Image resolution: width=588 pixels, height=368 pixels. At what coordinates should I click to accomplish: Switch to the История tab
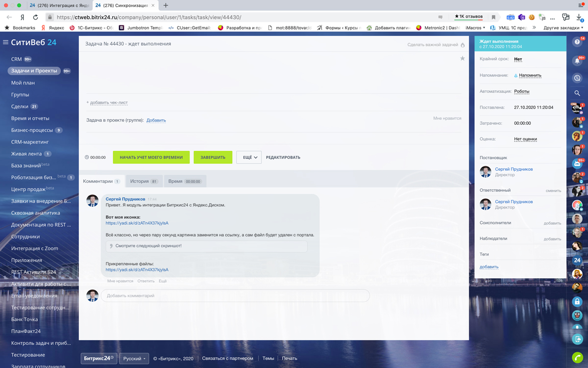click(144, 182)
